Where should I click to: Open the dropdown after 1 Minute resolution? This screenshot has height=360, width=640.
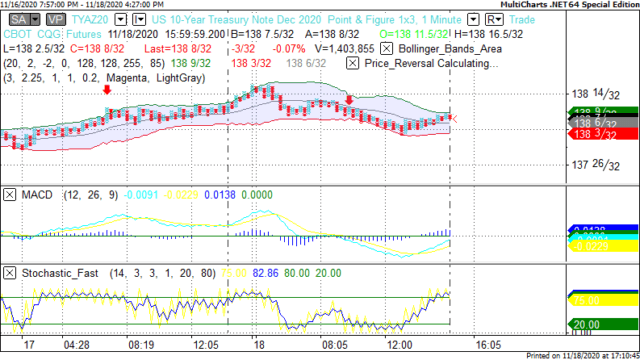click(473, 20)
